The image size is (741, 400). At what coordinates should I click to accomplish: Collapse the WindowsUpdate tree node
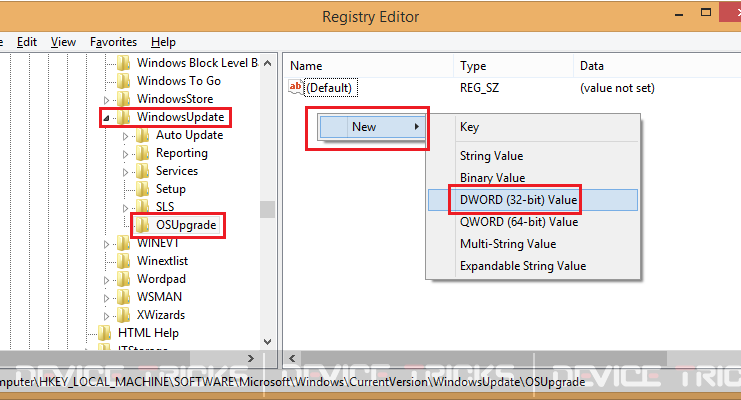(x=106, y=118)
